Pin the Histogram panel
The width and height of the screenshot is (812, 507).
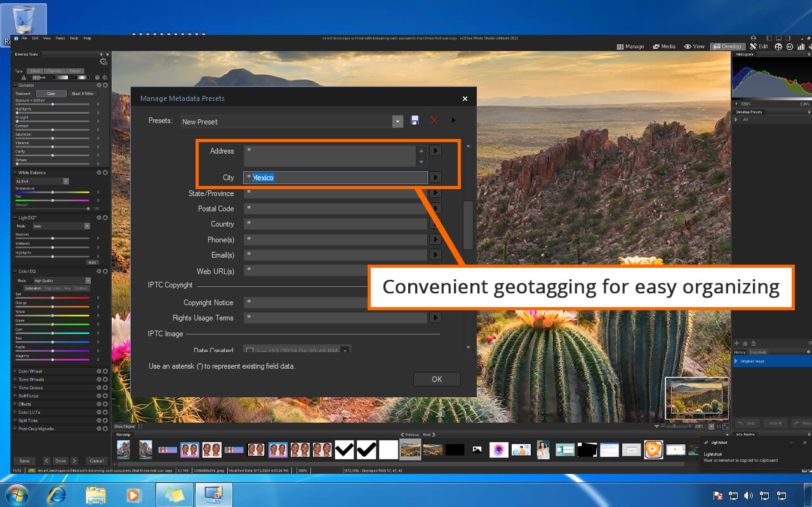[x=808, y=55]
